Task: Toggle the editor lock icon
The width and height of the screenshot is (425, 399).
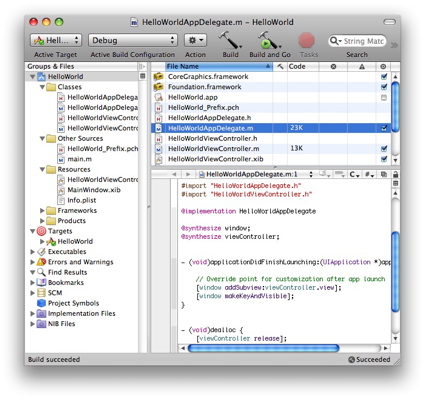Action: click(x=395, y=174)
